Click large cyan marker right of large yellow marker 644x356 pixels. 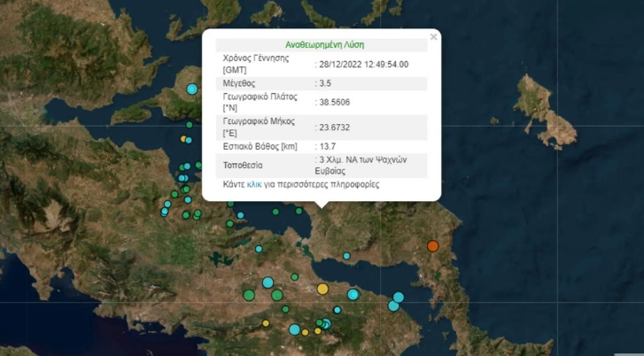(x=353, y=294)
